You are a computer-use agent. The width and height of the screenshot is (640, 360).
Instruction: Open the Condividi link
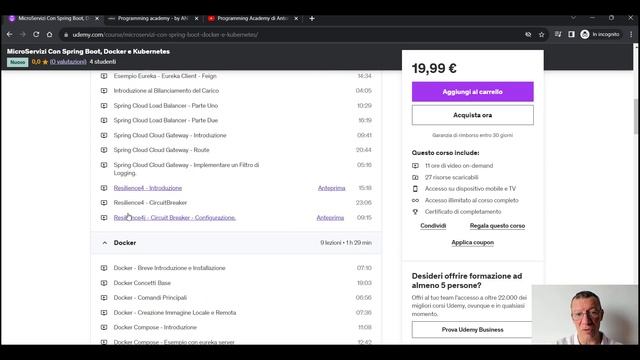tap(433, 226)
